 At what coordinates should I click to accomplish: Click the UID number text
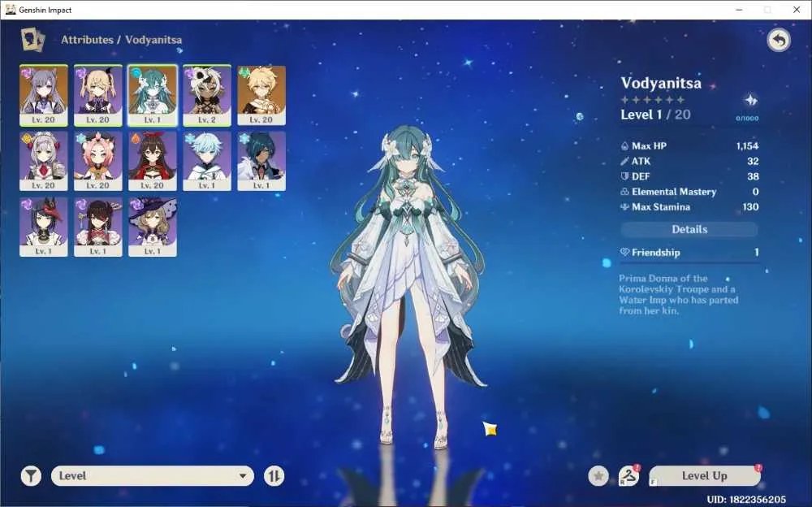tap(746, 500)
